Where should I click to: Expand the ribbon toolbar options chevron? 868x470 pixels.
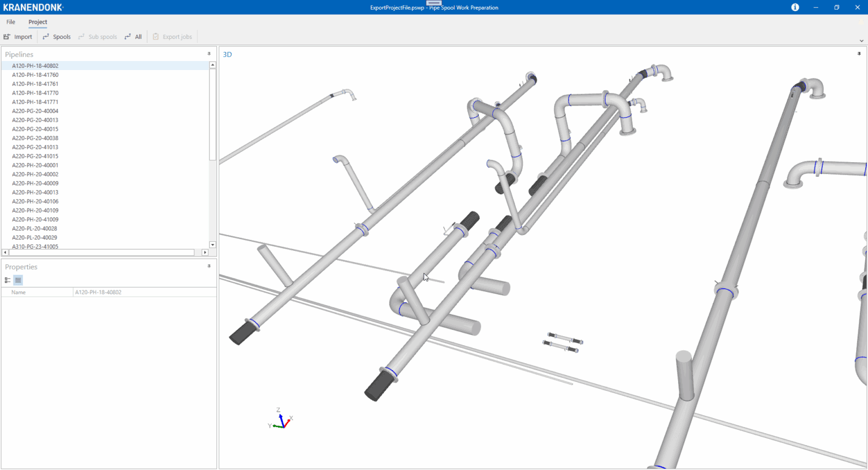(x=861, y=41)
